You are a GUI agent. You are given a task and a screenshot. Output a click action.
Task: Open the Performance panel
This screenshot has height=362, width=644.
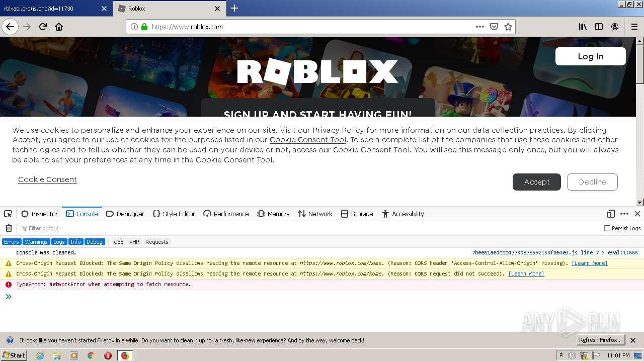click(x=226, y=214)
